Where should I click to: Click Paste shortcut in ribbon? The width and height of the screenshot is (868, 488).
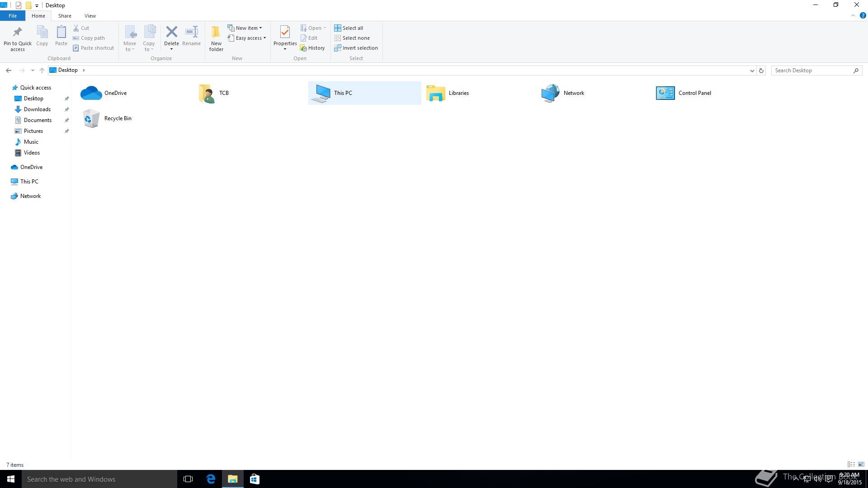point(94,48)
